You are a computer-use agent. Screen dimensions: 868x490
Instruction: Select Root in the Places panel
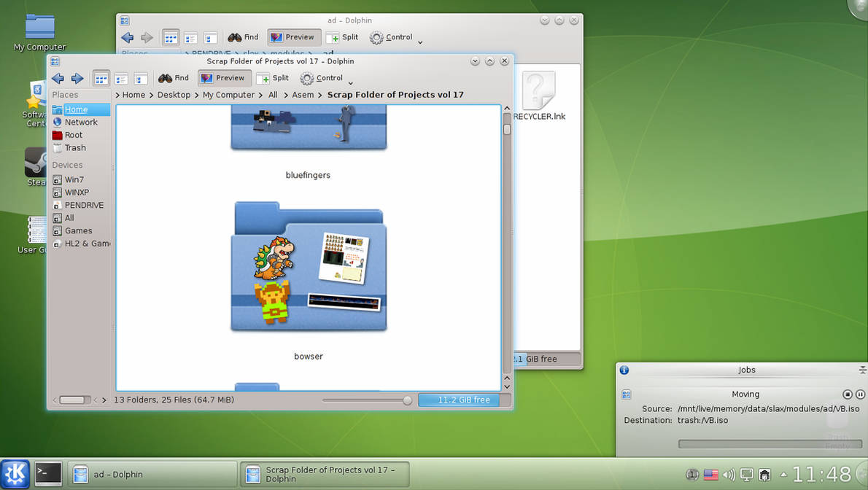coord(81,135)
